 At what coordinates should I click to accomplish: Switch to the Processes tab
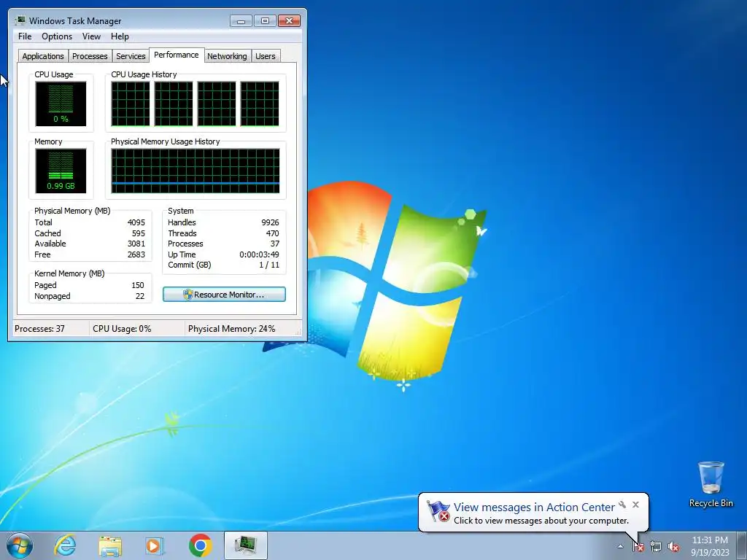pos(90,55)
